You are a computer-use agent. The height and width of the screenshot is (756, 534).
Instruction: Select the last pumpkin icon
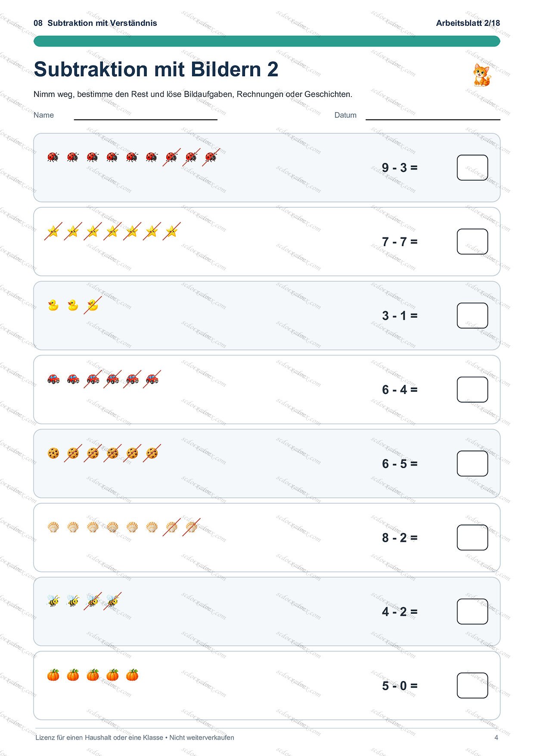[x=132, y=675]
